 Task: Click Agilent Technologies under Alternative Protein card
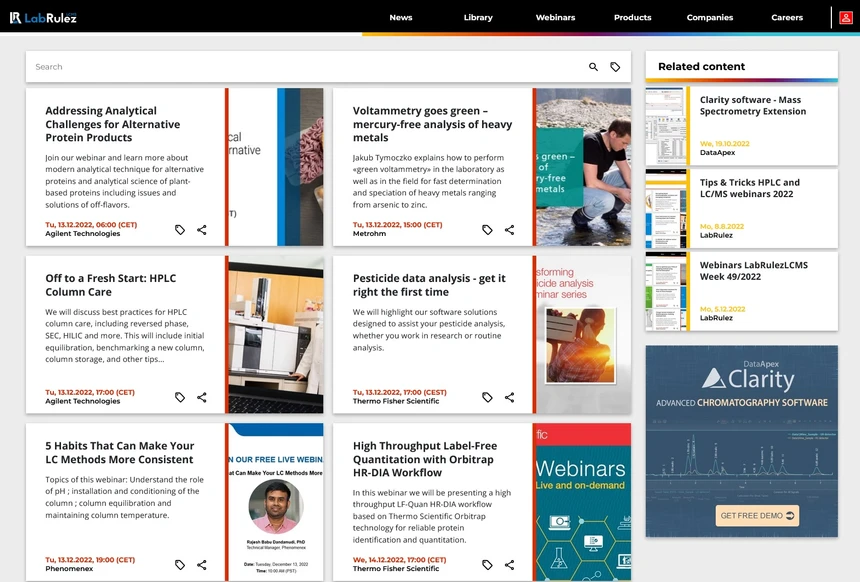82,234
